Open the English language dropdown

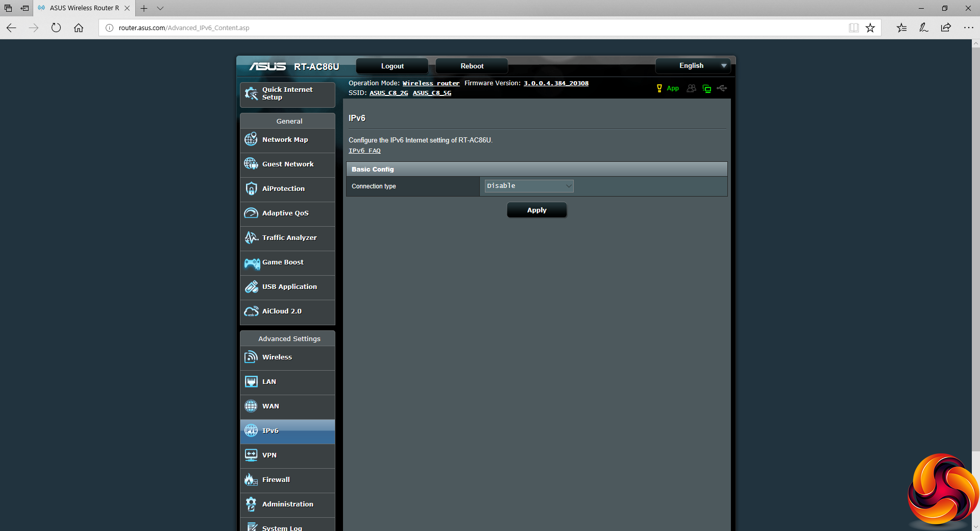click(693, 66)
